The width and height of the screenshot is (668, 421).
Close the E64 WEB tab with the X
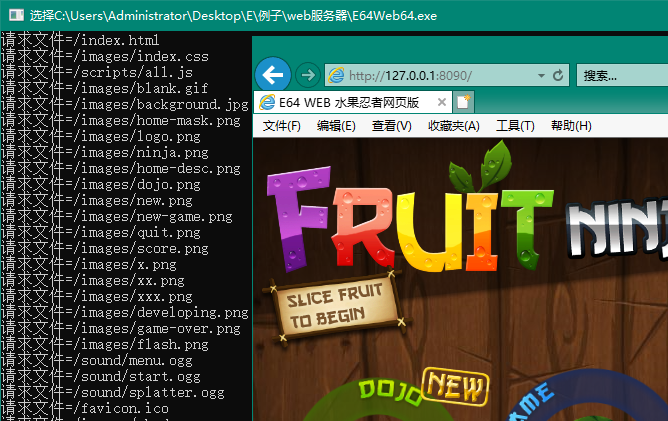441,102
